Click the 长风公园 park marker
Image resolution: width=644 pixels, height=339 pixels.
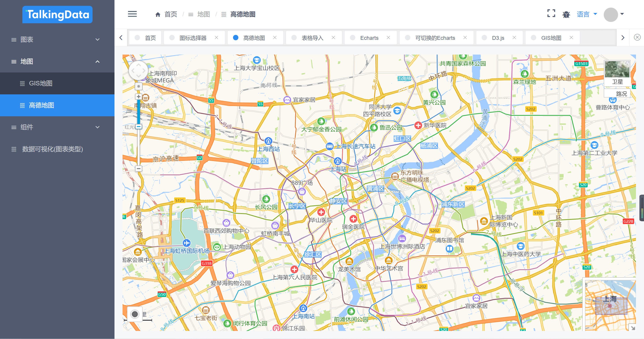[266, 199]
